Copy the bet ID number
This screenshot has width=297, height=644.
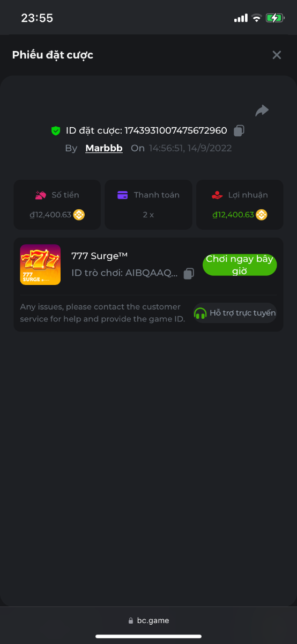point(239,130)
